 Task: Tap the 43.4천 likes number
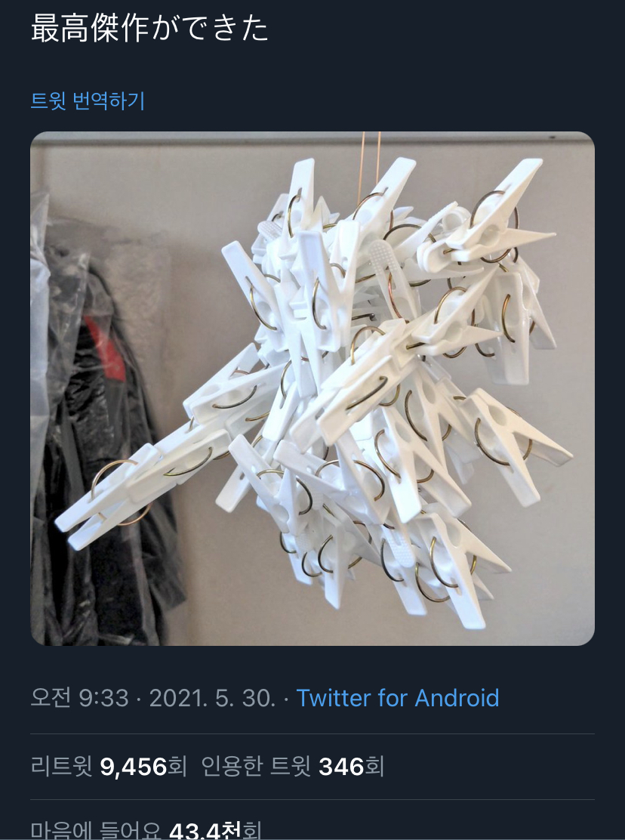coord(205,832)
